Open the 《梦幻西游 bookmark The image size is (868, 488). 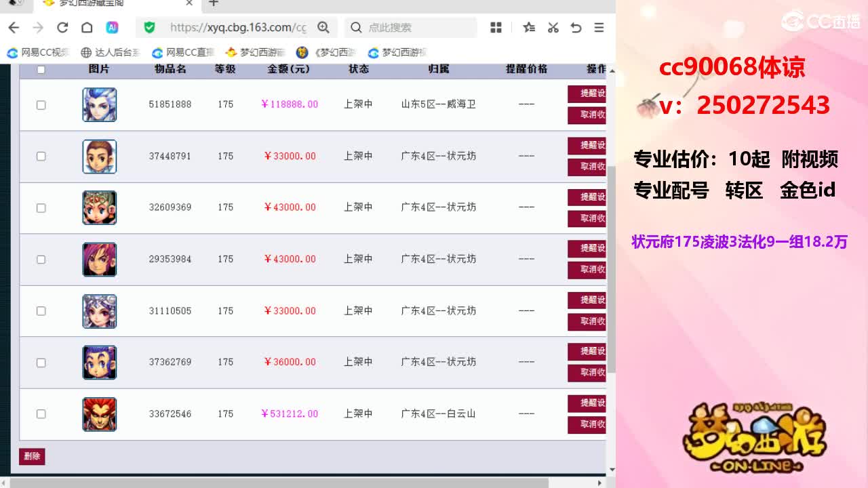326,52
